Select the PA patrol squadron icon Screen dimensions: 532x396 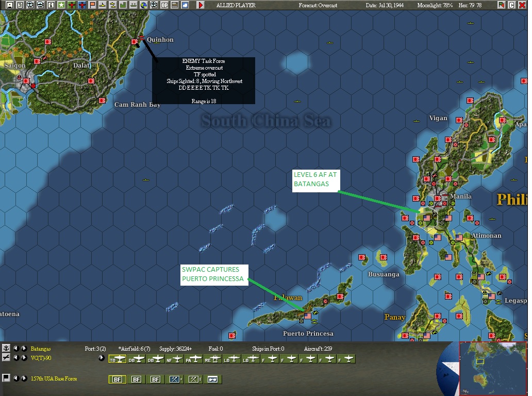tap(193, 359)
